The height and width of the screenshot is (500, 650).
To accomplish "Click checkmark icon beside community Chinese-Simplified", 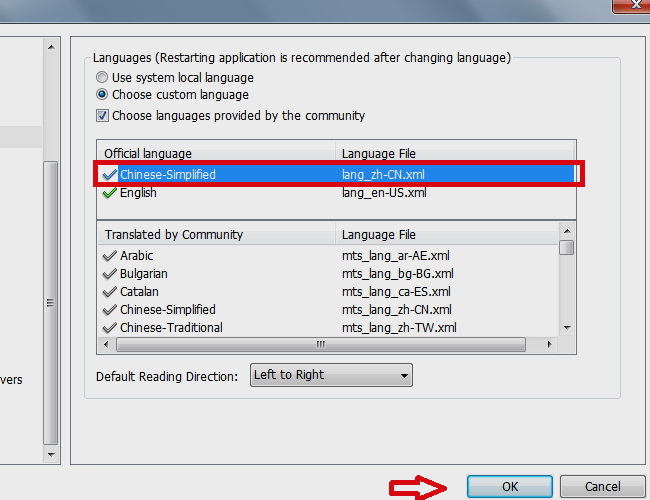I will 109,310.
